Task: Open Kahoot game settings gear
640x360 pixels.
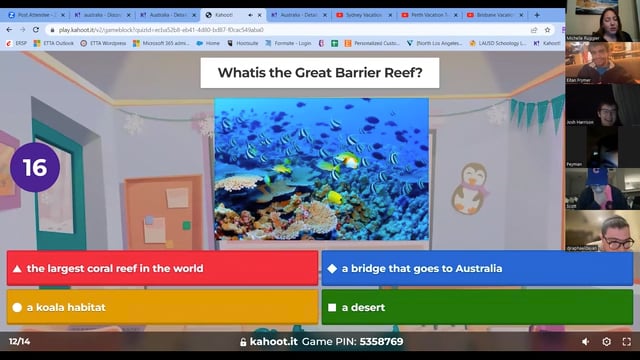Action: (607, 342)
